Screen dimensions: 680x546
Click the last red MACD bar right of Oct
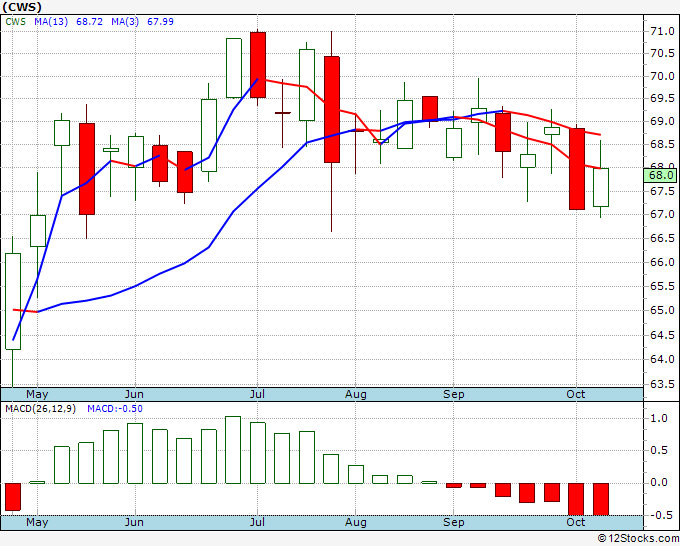tap(601, 499)
